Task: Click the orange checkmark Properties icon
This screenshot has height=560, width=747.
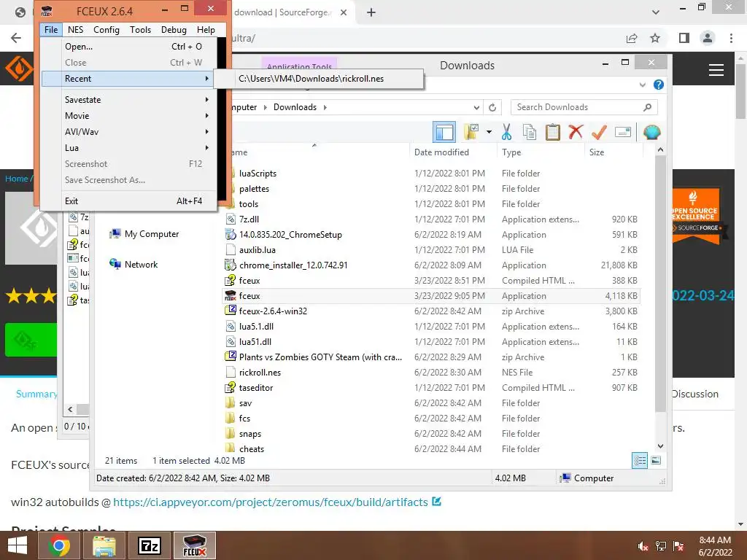Action: (x=599, y=132)
